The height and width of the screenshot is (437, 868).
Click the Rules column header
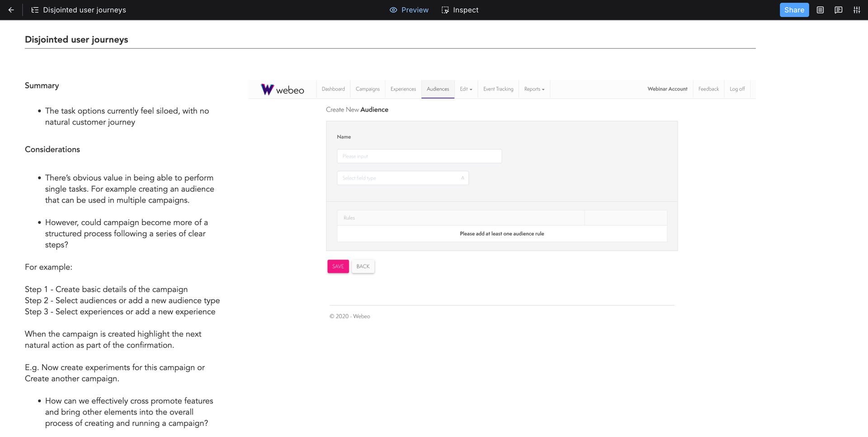pyautogui.click(x=461, y=218)
